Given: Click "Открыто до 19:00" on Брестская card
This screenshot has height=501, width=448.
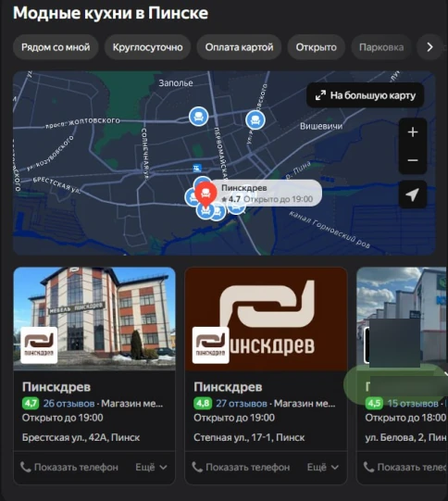Looking at the screenshot, I should 63,418.
